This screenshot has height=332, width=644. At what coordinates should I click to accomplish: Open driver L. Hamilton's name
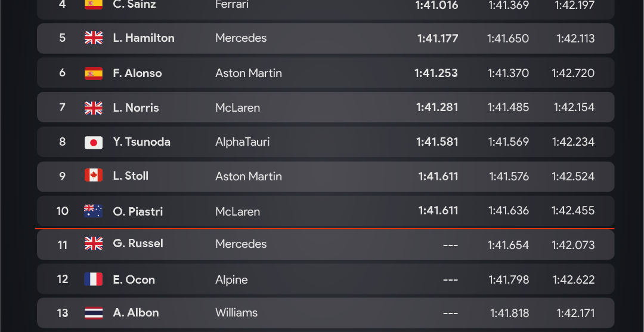(x=144, y=38)
